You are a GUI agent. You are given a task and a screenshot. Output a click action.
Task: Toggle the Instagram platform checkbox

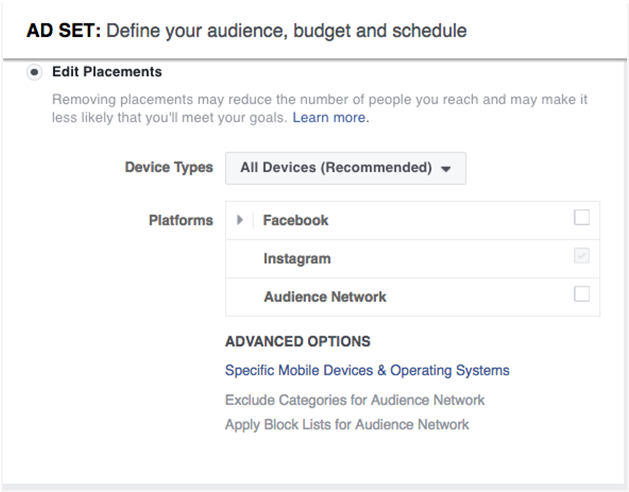(581, 256)
